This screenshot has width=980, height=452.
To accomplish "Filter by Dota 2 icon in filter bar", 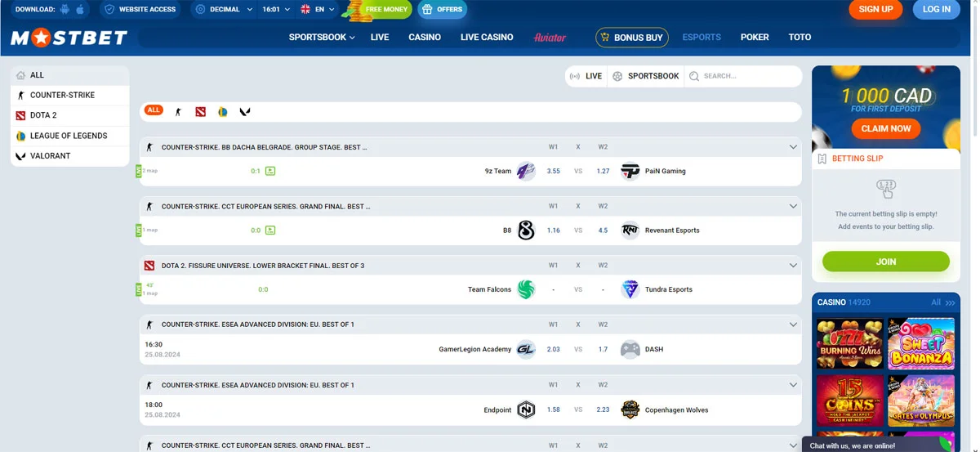I will tap(200, 112).
